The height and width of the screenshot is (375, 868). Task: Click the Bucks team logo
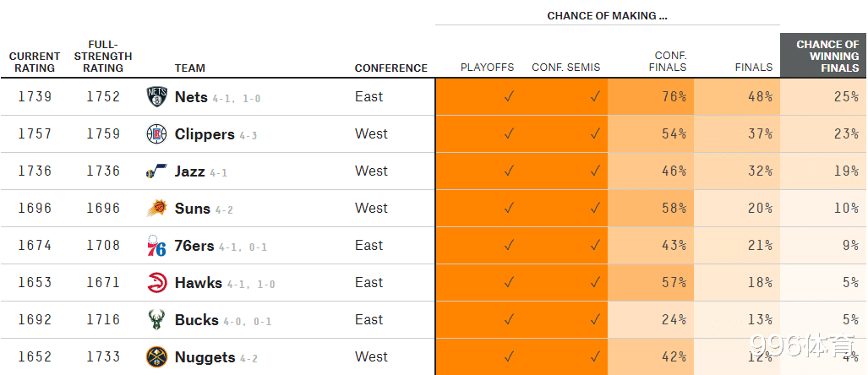point(157,320)
